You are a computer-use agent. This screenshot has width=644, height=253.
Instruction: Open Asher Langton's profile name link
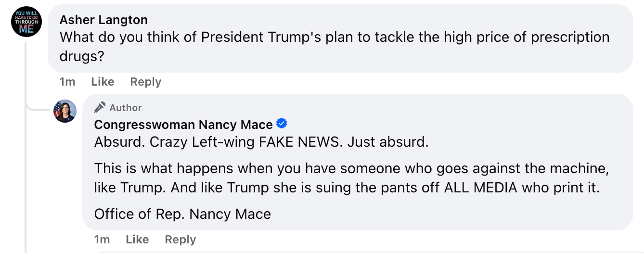tap(103, 20)
